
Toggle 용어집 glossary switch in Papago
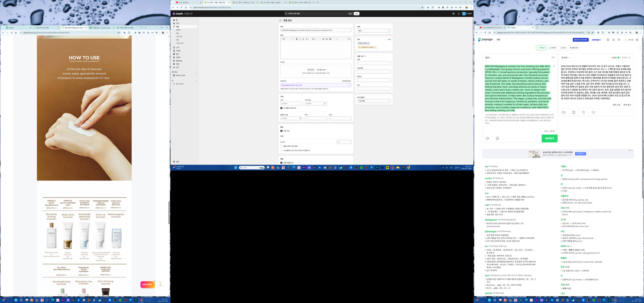pyautogui.click(x=629, y=57)
